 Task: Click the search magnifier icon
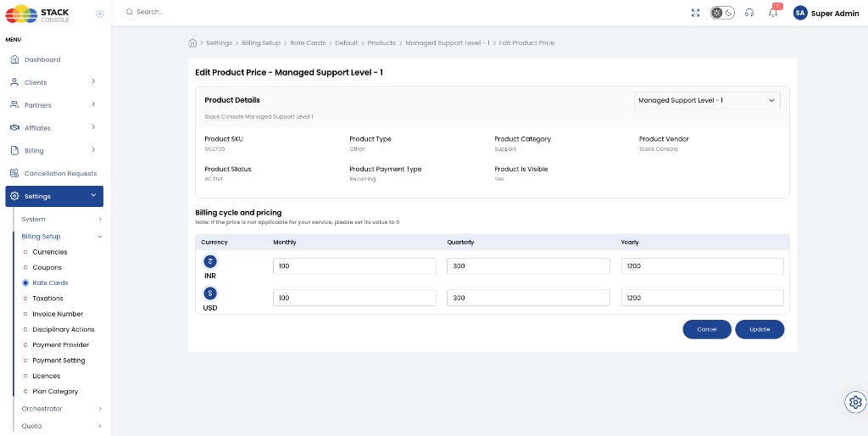pyautogui.click(x=129, y=12)
